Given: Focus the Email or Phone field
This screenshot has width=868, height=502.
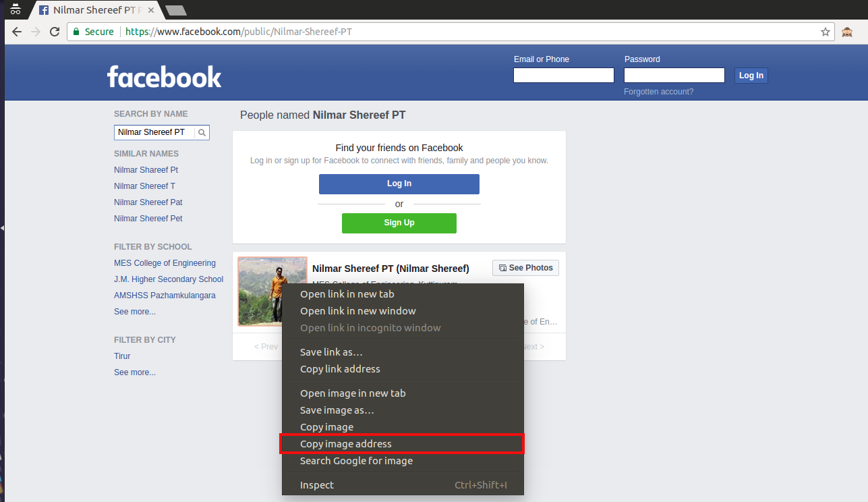Looking at the screenshot, I should tap(564, 76).
